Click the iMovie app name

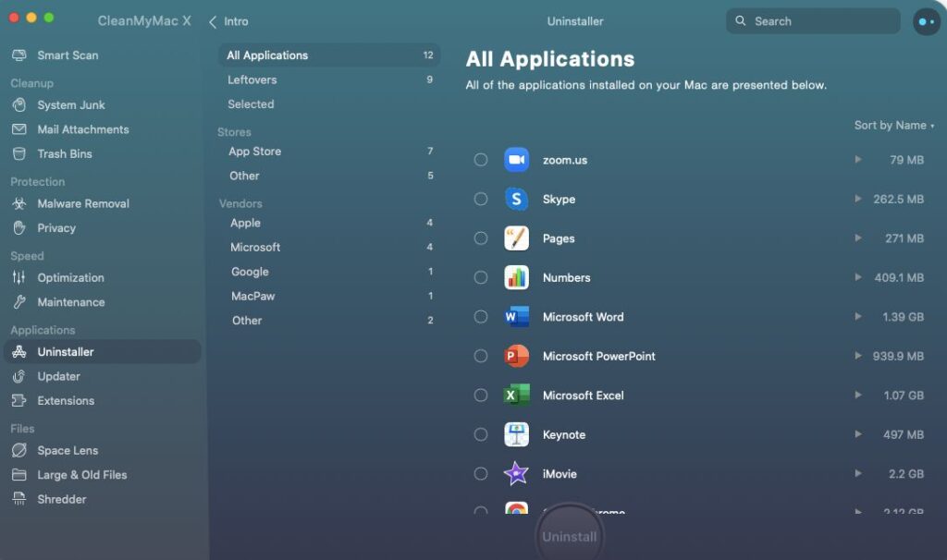coord(560,474)
